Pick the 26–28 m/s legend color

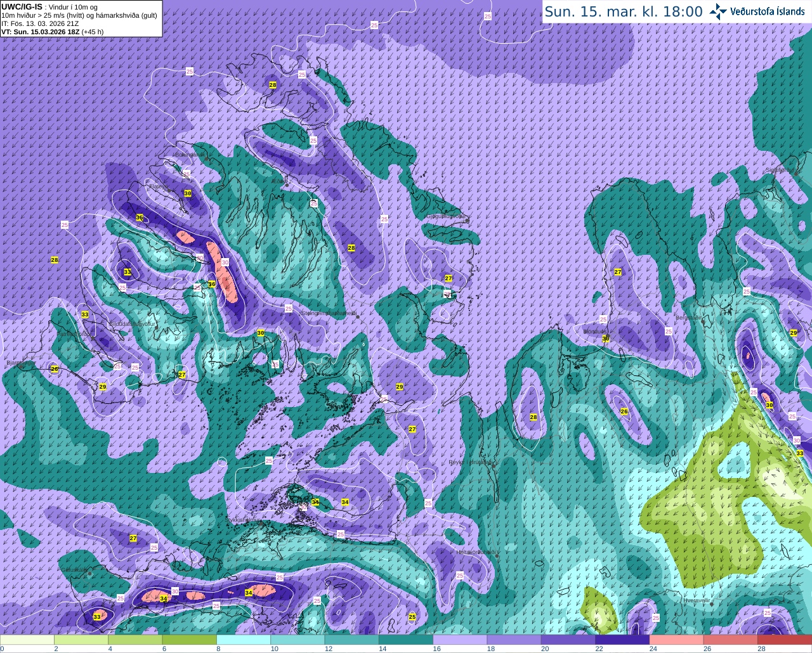click(731, 640)
